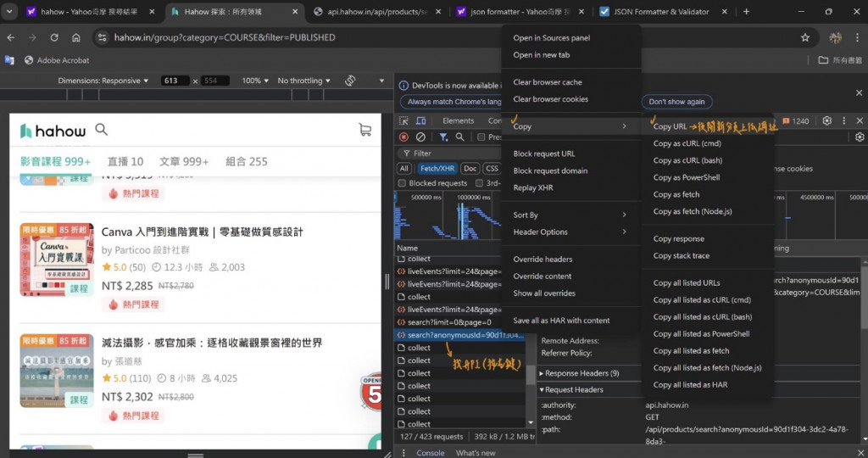Check the Blocked requests checkbox
Image resolution: width=868 pixels, height=458 pixels.
tap(402, 182)
